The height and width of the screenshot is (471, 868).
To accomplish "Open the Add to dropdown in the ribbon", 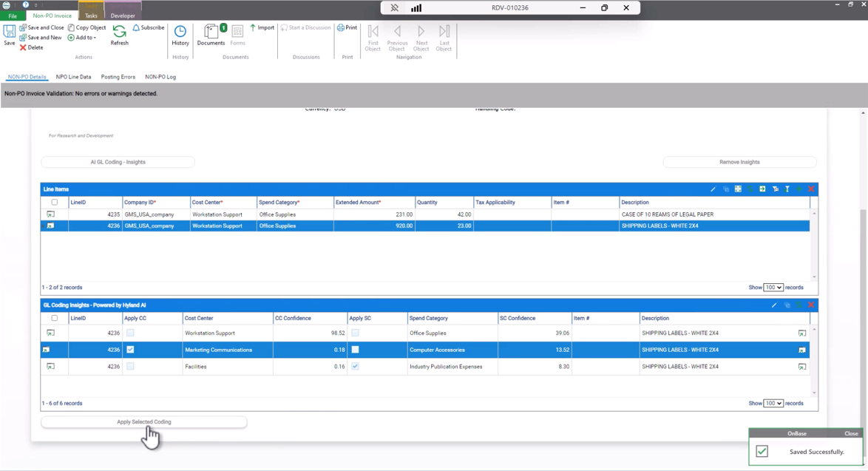I will coord(82,38).
